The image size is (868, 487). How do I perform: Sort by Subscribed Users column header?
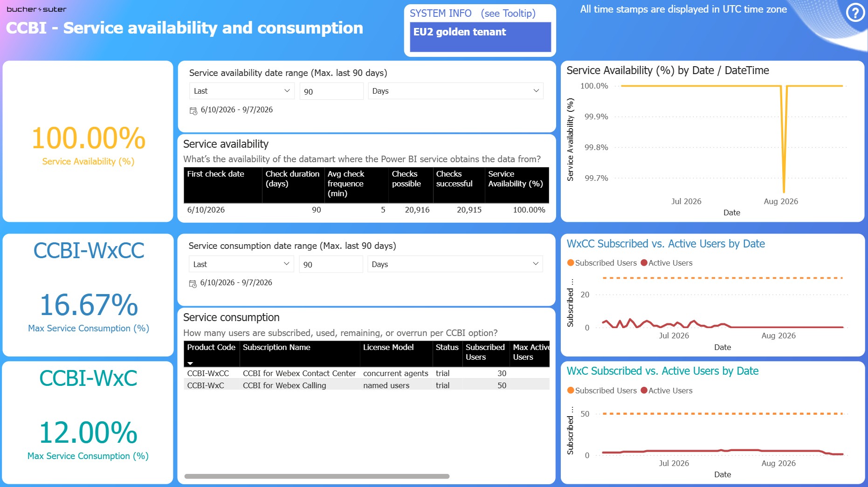[486, 354]
